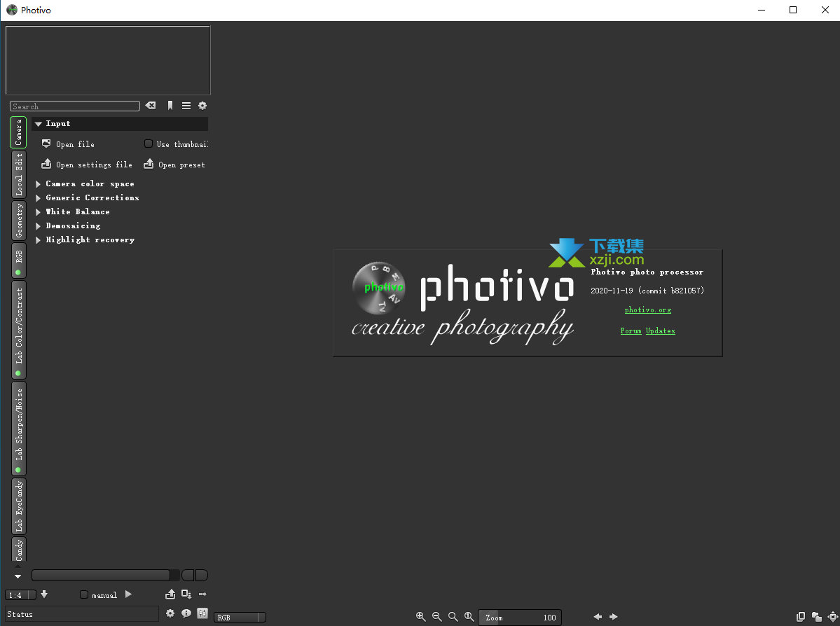
Task: Click the zoom in magnifier icon
Action: coord(420,617)
